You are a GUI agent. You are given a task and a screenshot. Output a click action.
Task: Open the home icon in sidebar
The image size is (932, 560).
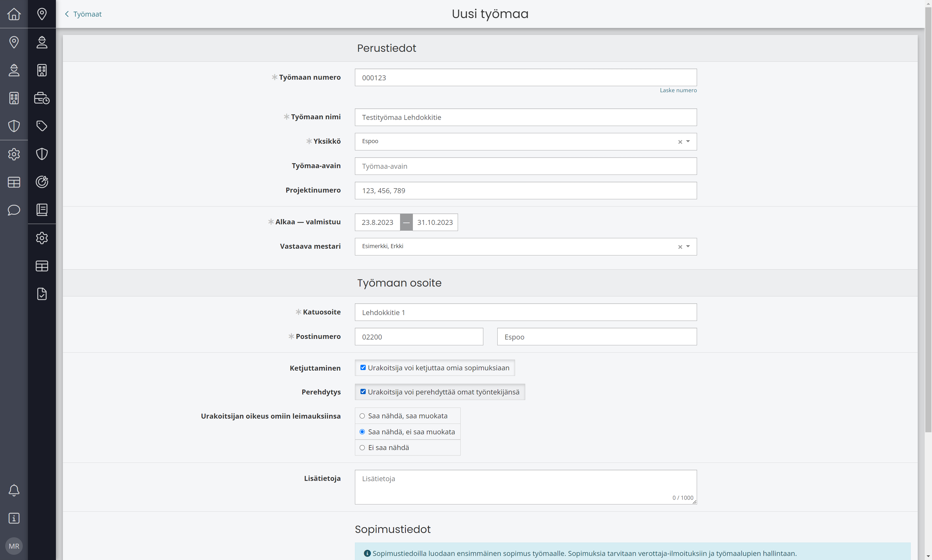(x=14, y=14)
